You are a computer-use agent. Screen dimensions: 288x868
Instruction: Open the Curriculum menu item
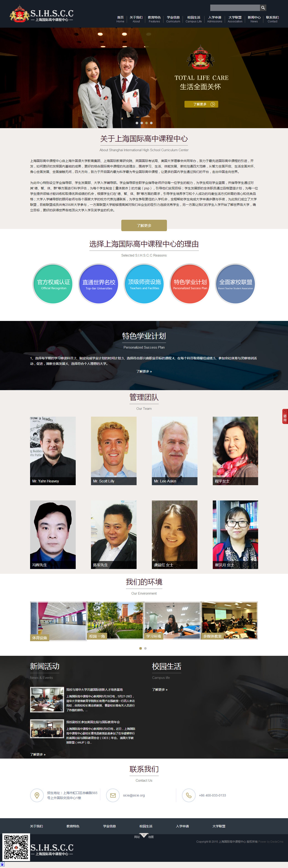tap(173, 19)
